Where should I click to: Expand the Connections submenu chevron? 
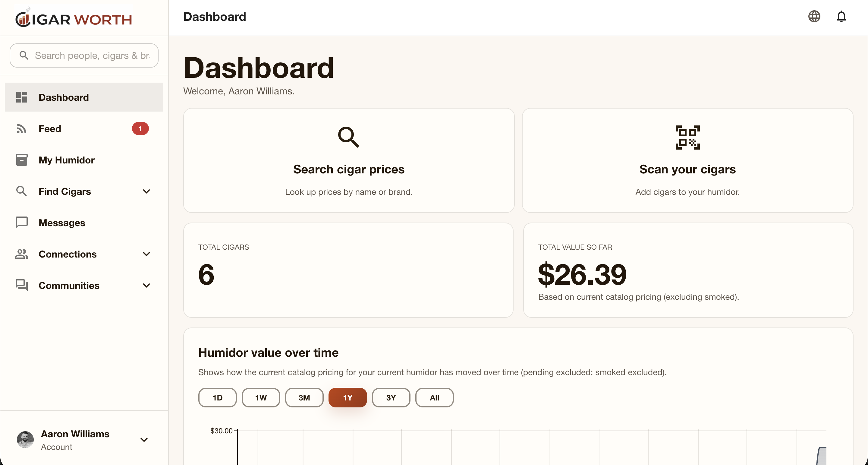[146, 254]
